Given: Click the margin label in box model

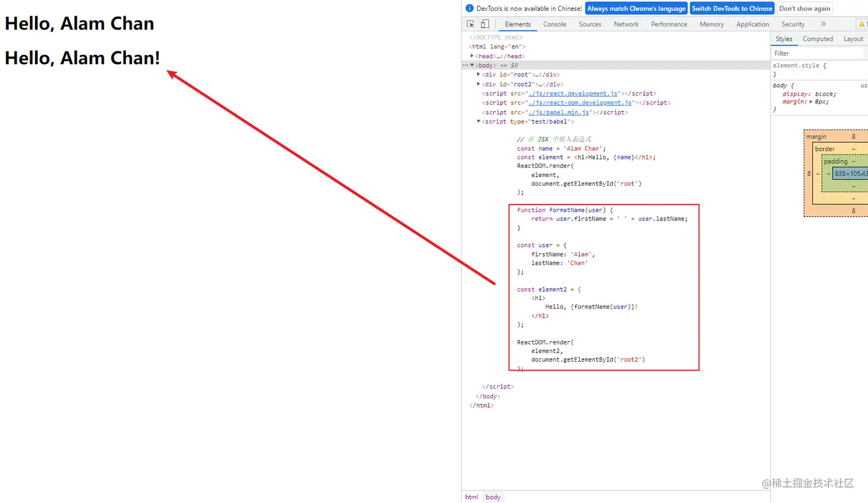Looking at the screenshot, I should (816, 137).
